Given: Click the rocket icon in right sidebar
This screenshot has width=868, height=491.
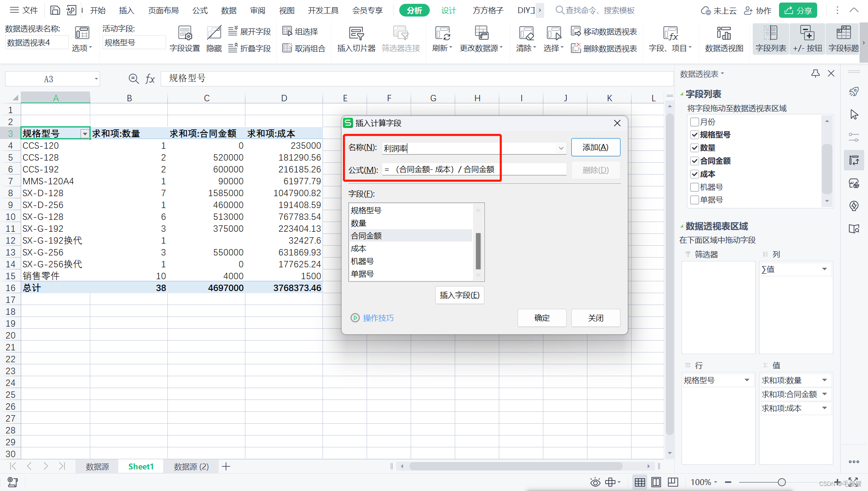Looking at the screenshot, I should pos(854,92).
